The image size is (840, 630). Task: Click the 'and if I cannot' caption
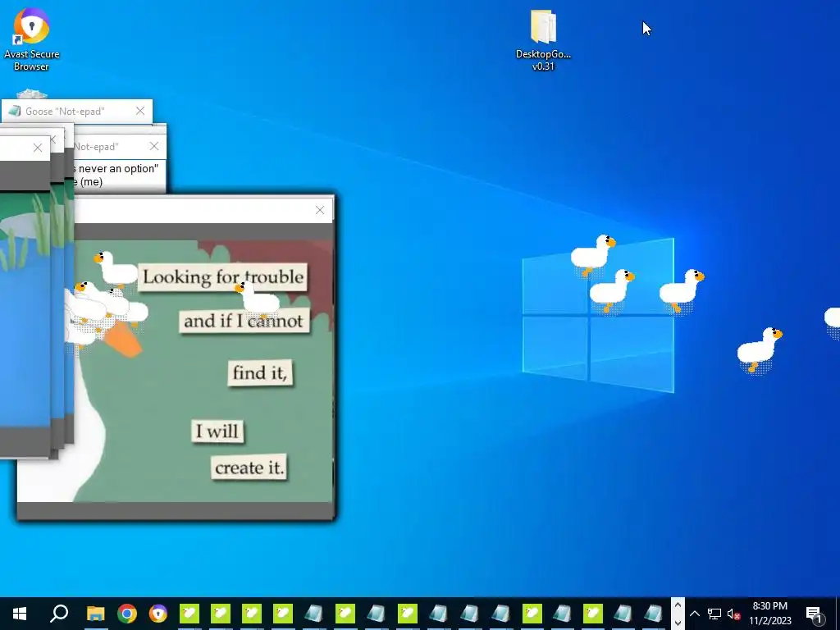(244, 321)
